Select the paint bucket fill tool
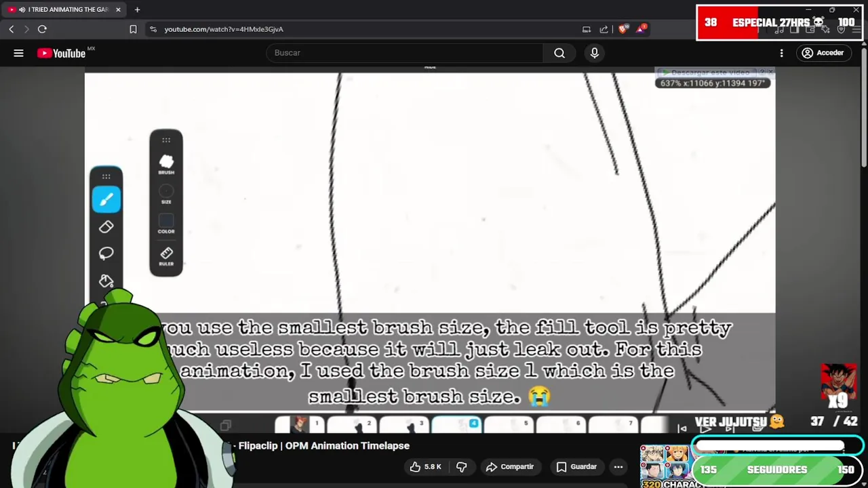The image size is (868, 488). (106, 281)
